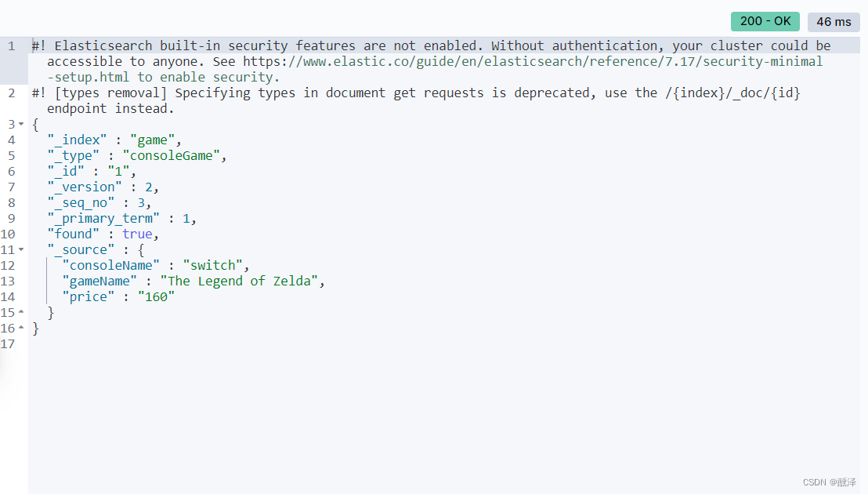
Task: Click the "_primary_term" key text
Action: (x=103, y=218)
